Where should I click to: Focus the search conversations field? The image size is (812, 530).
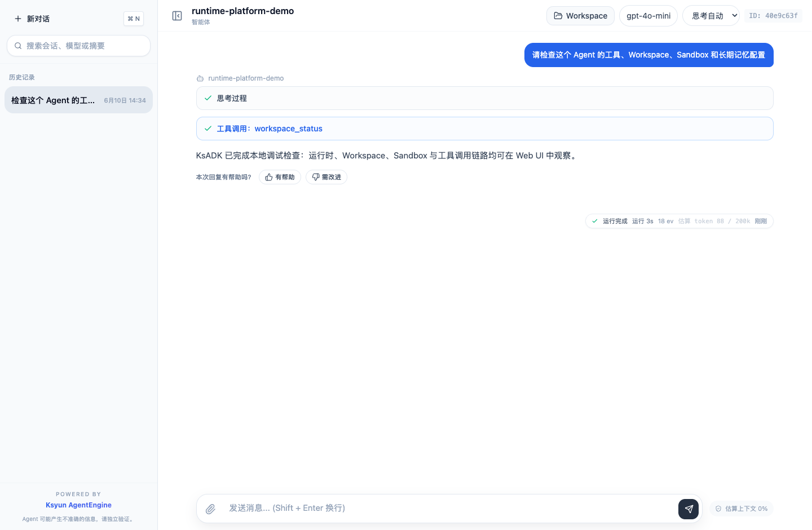click(x=78, y=46)
